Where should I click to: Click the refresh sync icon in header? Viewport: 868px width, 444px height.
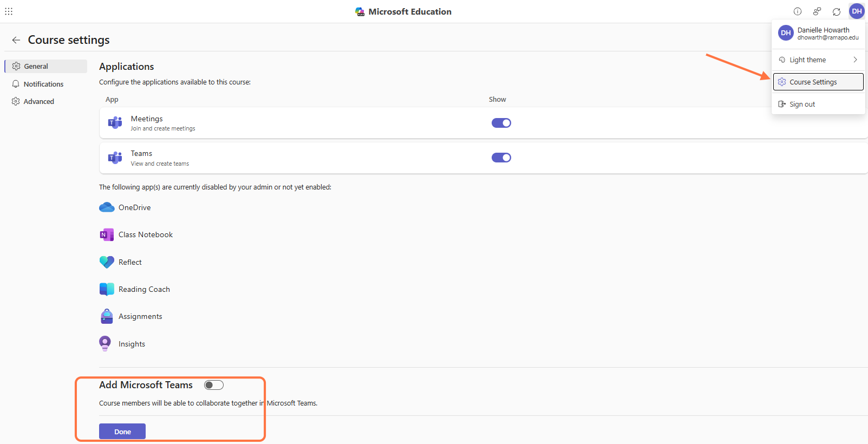(x=837, y=11)
